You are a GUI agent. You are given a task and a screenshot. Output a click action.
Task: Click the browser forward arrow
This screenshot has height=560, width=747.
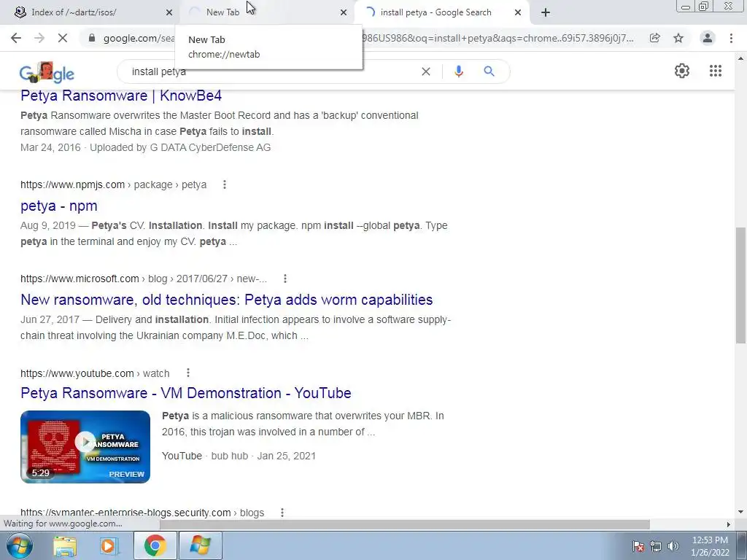click(x=39, y=38)
